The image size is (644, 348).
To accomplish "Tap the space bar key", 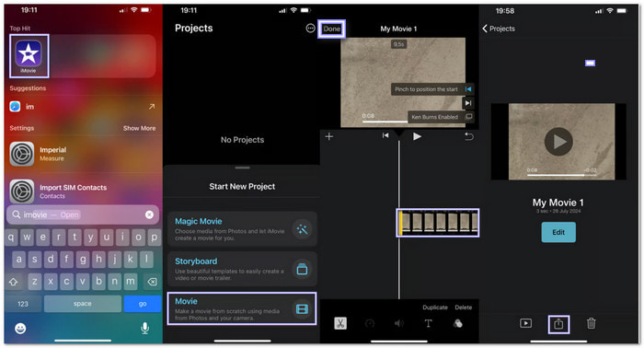I will tap(83, 304).
